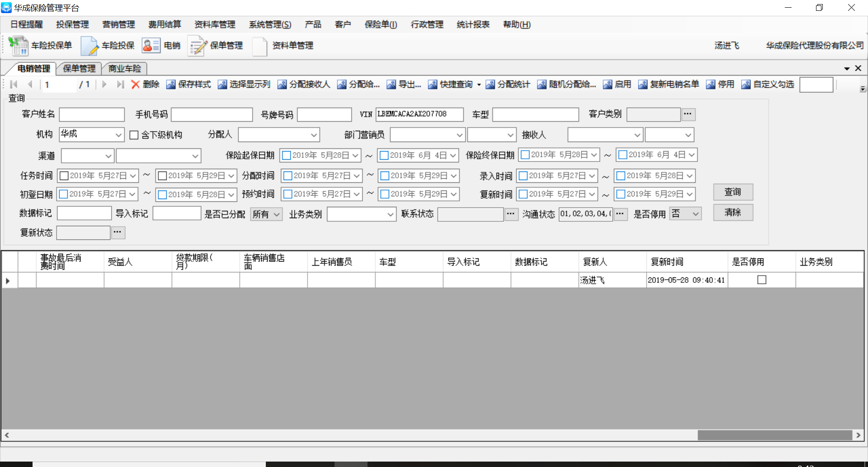868x467 pixels.
Task: Close the tab panel with X icon
Action: coord(858,68)
